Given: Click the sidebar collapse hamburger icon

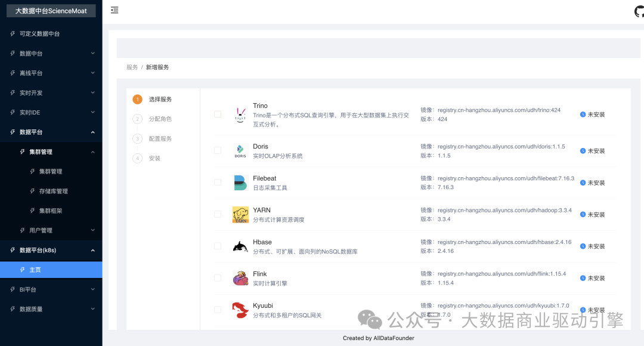Looking at the screenshot, I should pyautogui.click(x=114, y=10).
